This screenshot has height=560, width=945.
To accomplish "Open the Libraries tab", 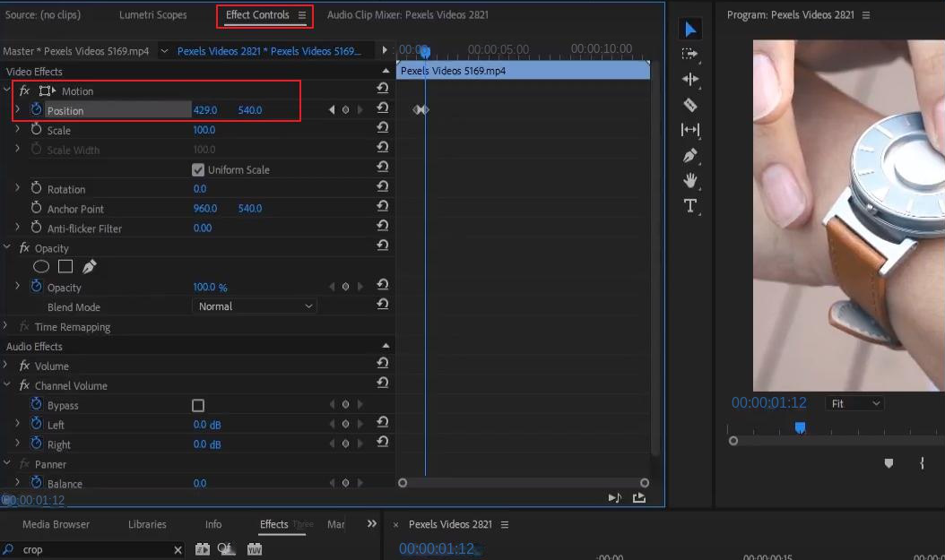I will point(147,524).
